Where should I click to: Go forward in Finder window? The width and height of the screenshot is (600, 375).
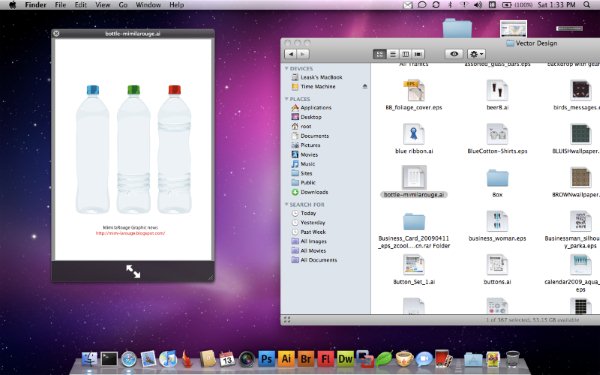[x=303, y=54]
